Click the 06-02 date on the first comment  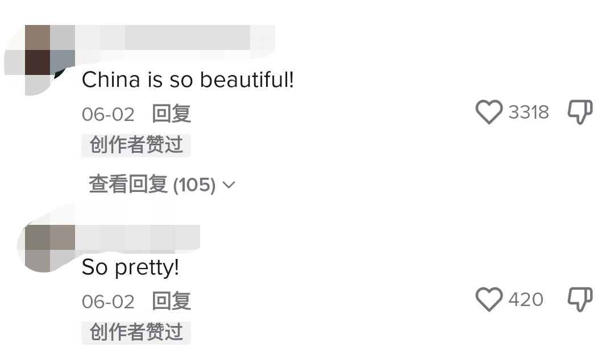tap(108, 114)
